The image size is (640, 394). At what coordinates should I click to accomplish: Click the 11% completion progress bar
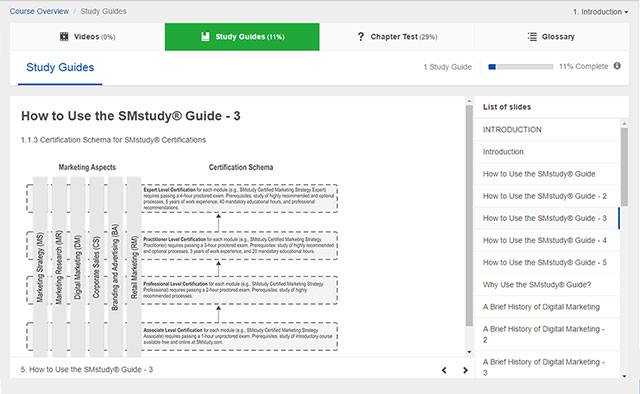point(521,67)
